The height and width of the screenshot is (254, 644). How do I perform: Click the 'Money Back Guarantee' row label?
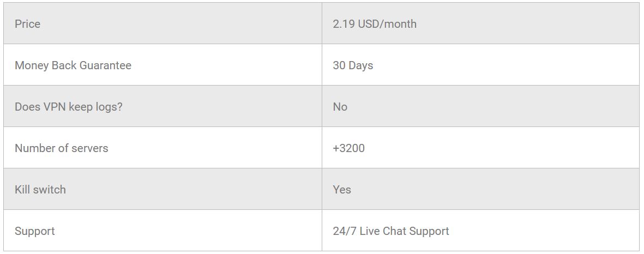pos(73,65)
